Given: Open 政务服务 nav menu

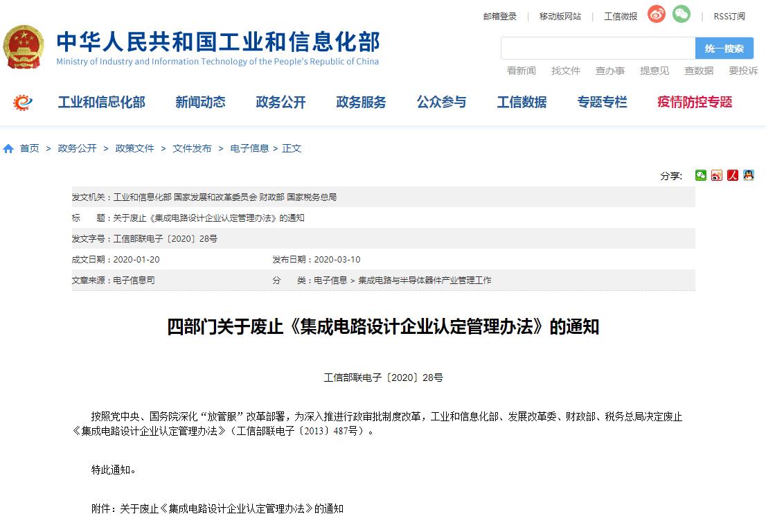Looking at the screenshot, I should pyautogui.click(x=361, y=102).
